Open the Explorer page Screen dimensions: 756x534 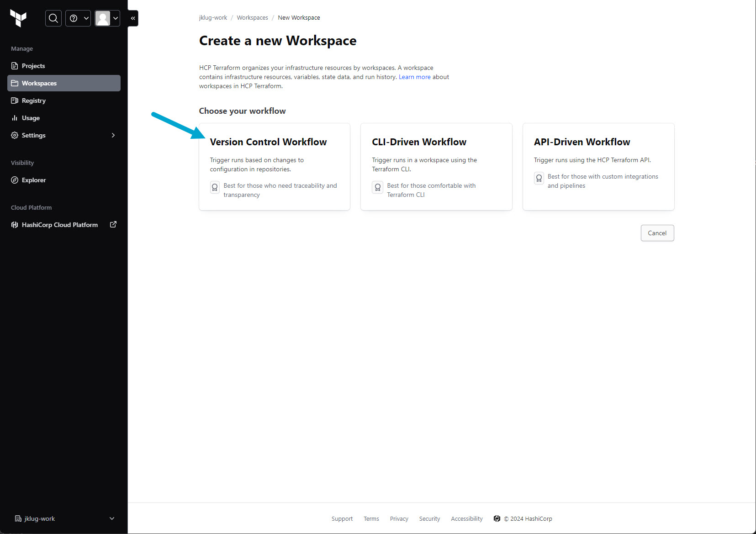coord(34,180)
